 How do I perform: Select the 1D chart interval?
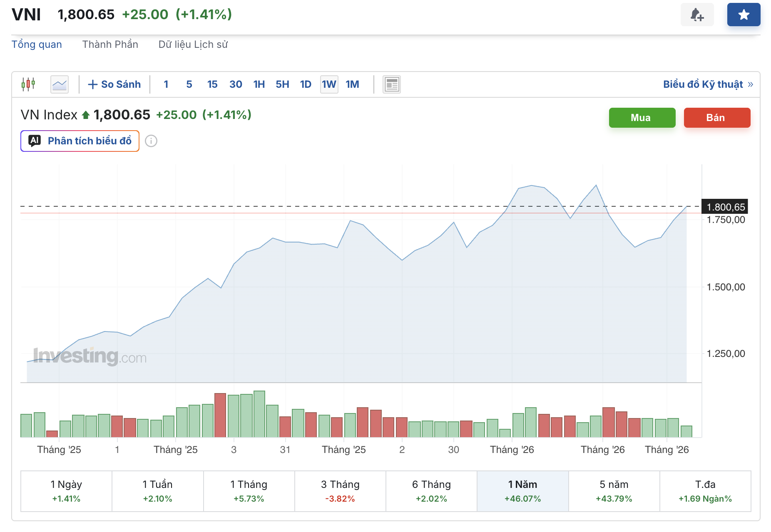[306, 84]
